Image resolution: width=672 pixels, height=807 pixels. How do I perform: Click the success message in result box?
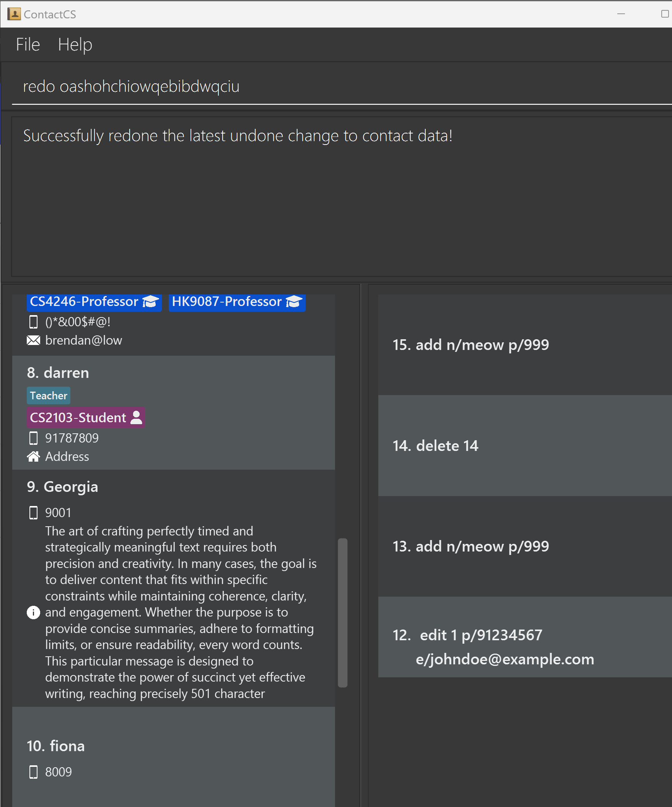238,136
